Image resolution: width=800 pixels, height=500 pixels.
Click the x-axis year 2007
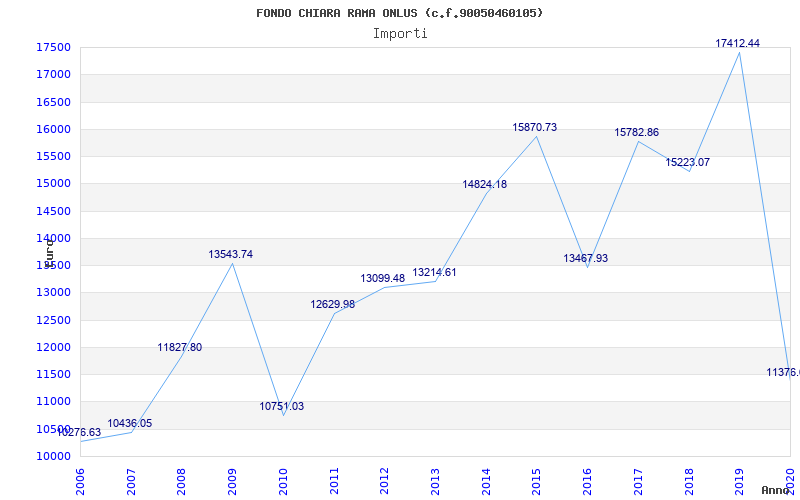pos(131,482)
